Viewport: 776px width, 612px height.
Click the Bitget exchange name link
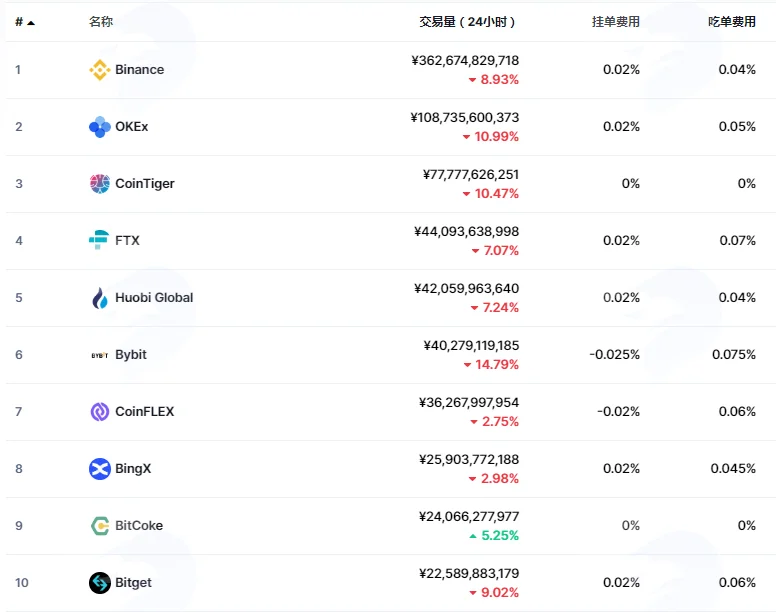133,582
